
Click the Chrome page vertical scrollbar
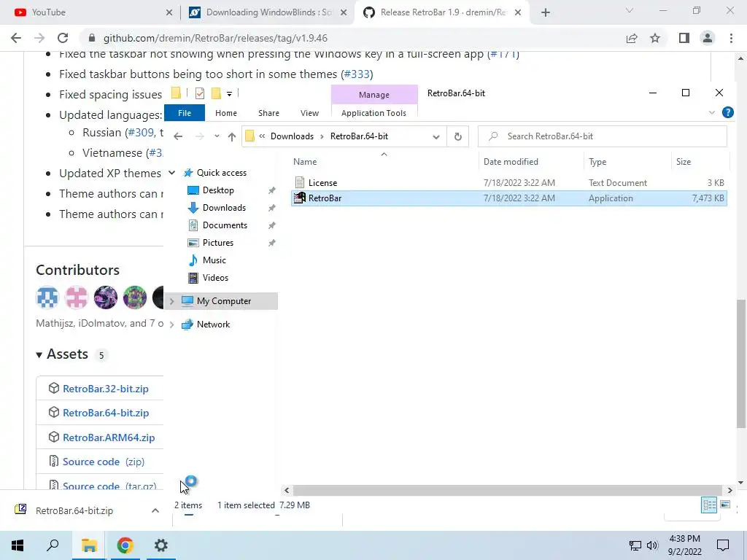tap(741, 363)
